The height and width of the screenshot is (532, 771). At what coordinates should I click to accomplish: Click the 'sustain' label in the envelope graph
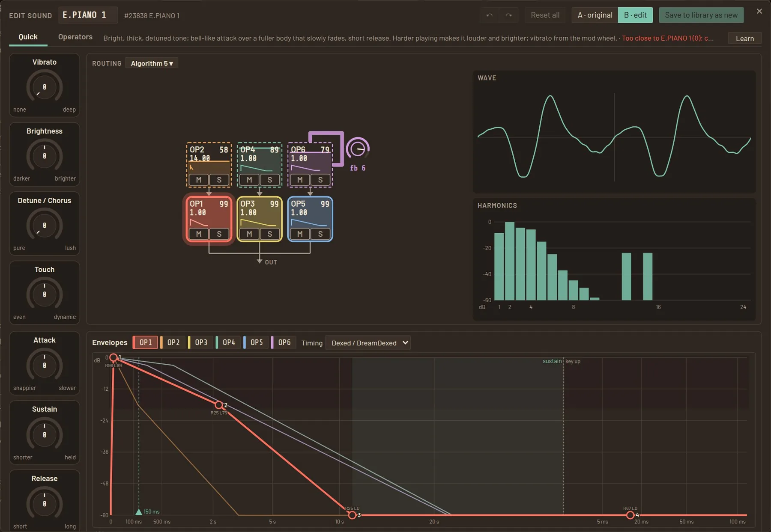click(x=552, y=361)
